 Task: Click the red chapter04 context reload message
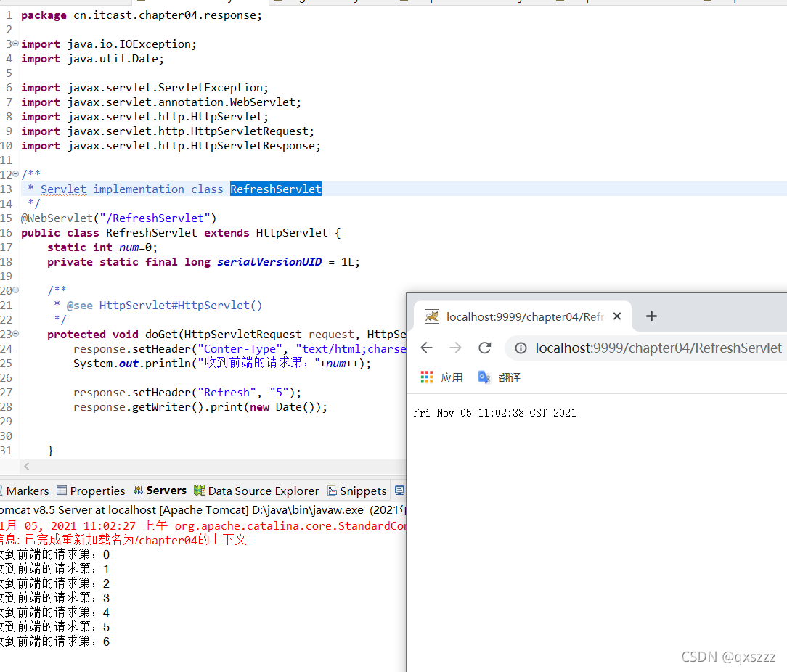[123, 540]
